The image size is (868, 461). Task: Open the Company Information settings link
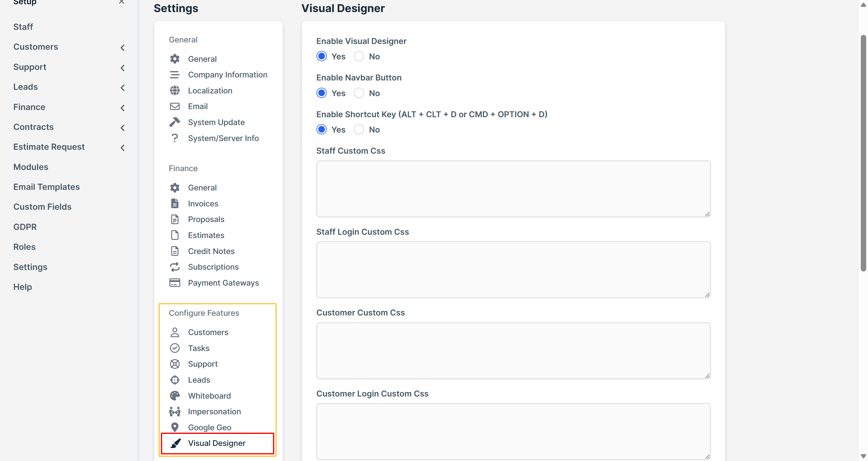tap(228, 74)
